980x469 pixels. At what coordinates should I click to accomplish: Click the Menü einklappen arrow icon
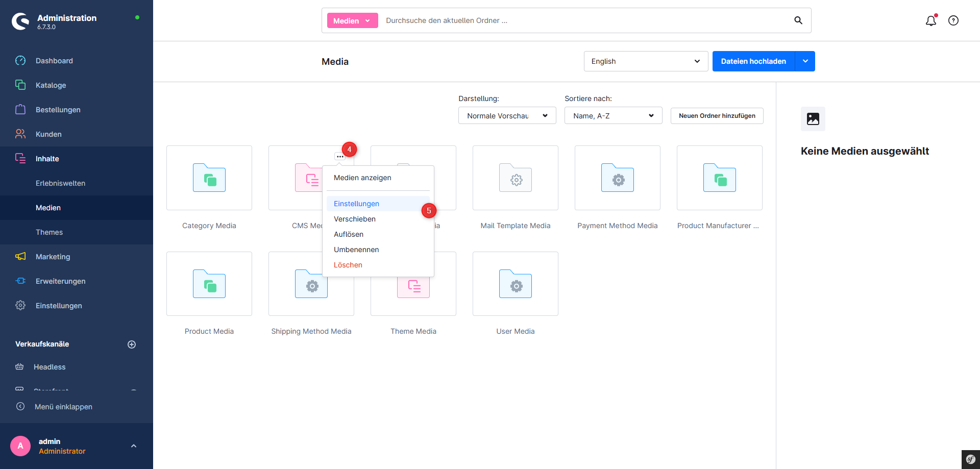pos(20,406)
